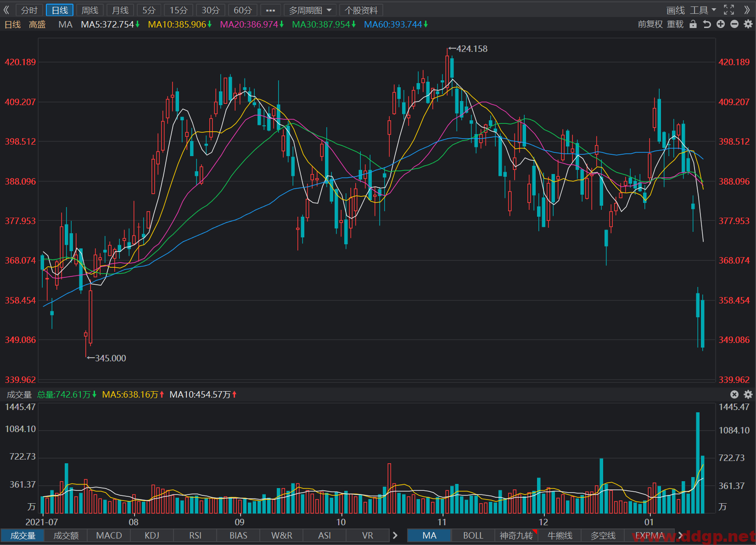Viewport: 756px width, 545px height.
Task: Open the 工具 tools dropdown
Action: coord(703,10)
